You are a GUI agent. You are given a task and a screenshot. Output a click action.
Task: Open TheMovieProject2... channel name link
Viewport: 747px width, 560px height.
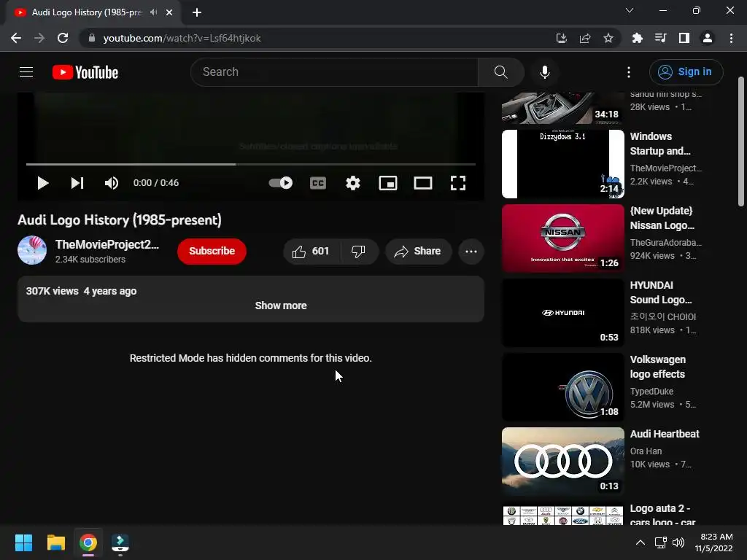point(107,244)
